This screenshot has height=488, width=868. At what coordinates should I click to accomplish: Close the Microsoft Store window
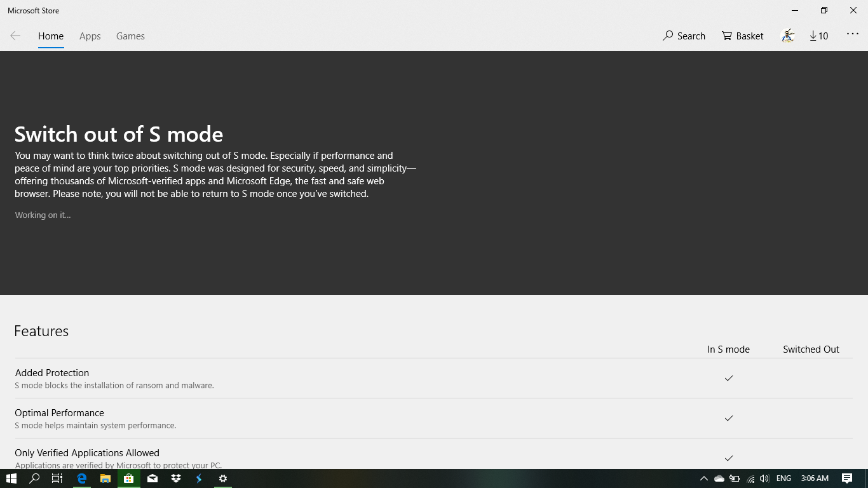pos(853,10)
